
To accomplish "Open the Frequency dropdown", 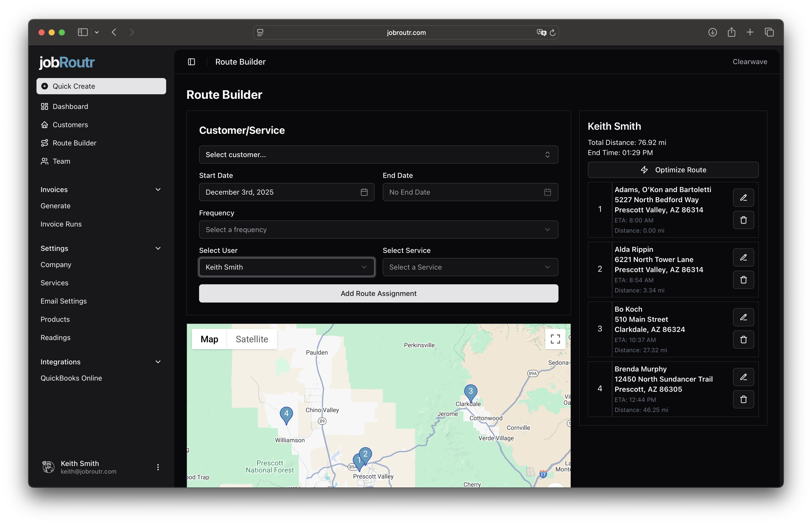I will pos(378,230).
